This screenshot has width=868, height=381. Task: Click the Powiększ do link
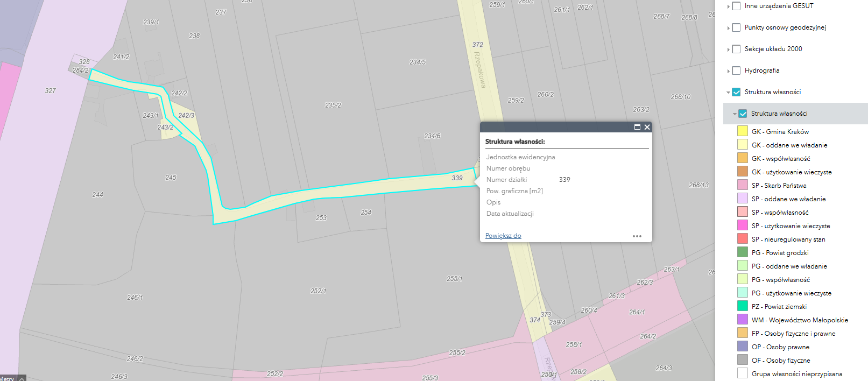(x=503, y=236)
